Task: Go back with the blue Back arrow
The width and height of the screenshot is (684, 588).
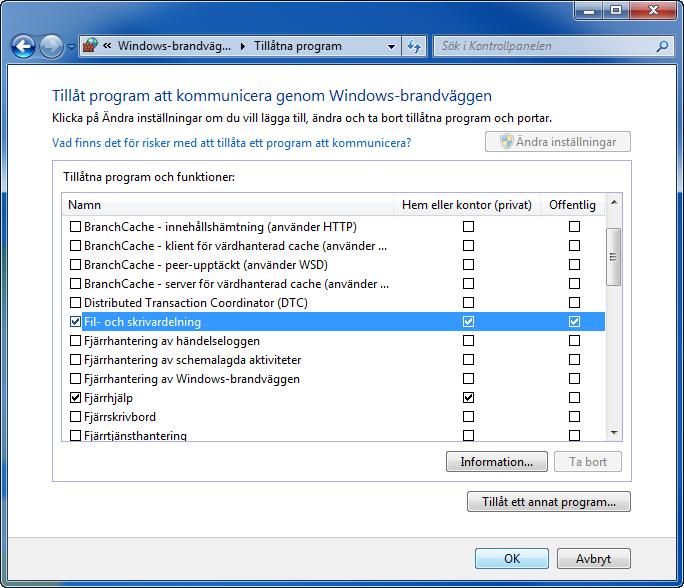Action: (x=23, y=46)
